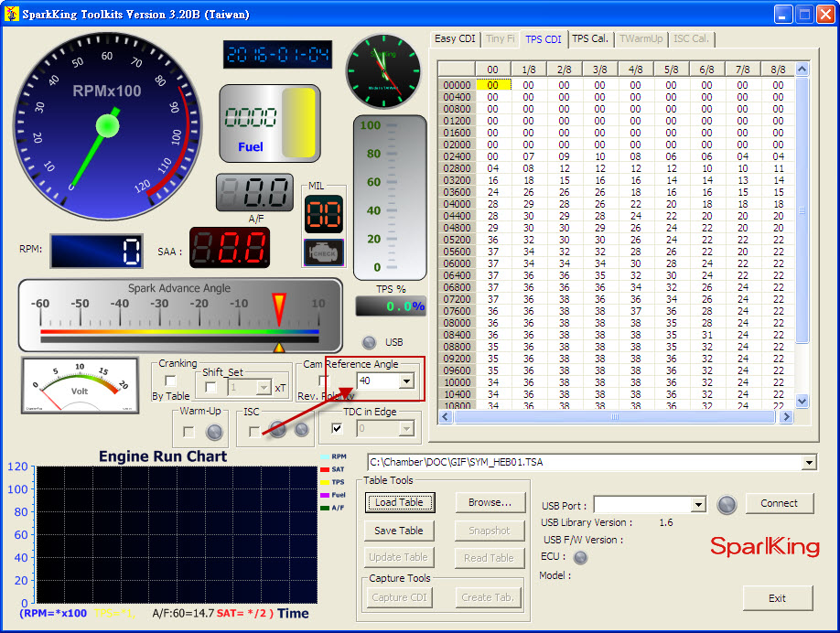Click the table scroll up arrow

(x=802, y=70)
